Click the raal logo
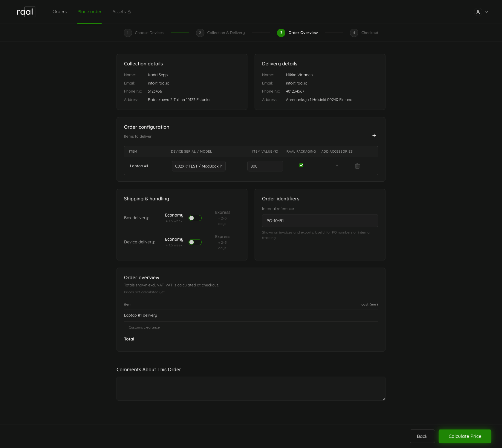 click(26, 12)
